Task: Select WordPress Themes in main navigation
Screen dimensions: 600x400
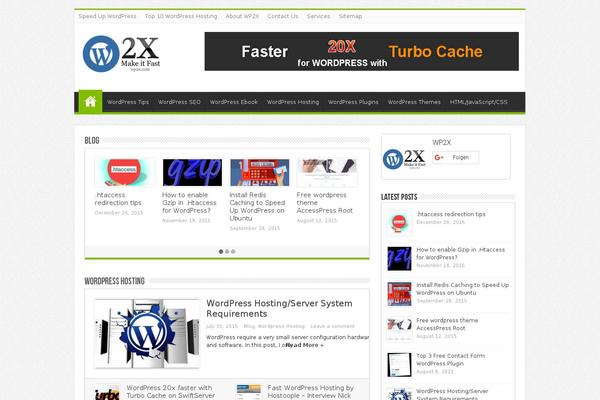Action: [x=414, y=102]
